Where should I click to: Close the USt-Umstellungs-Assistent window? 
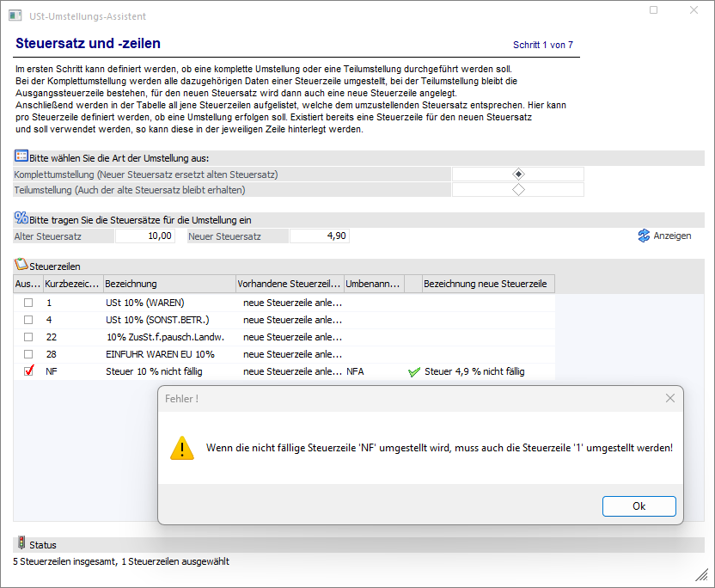[x=694, y=10]
